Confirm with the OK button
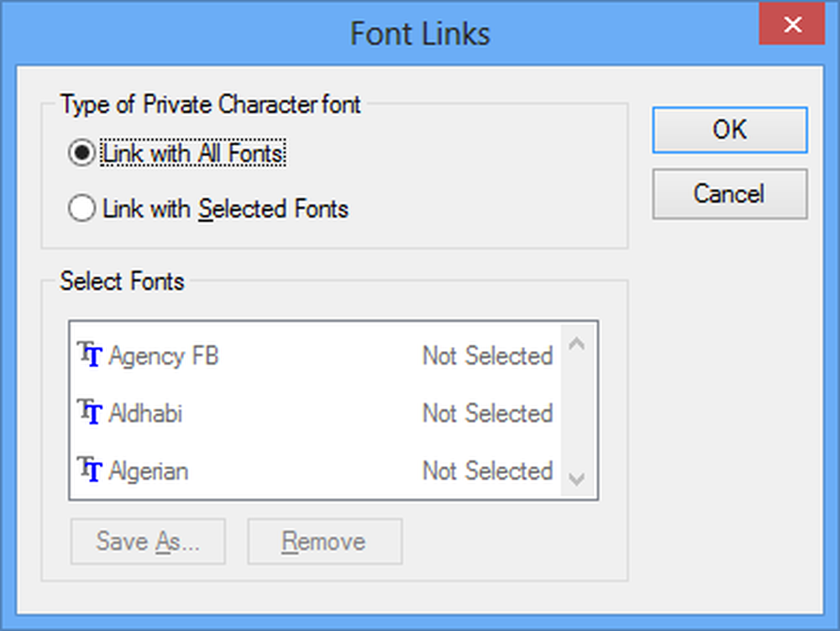 pos(730,130)
